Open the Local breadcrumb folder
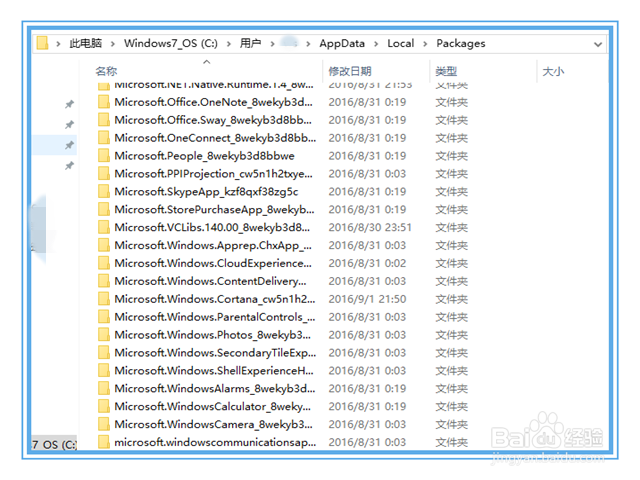The width and height of the screenshot is (640, 480). (400, 43)
